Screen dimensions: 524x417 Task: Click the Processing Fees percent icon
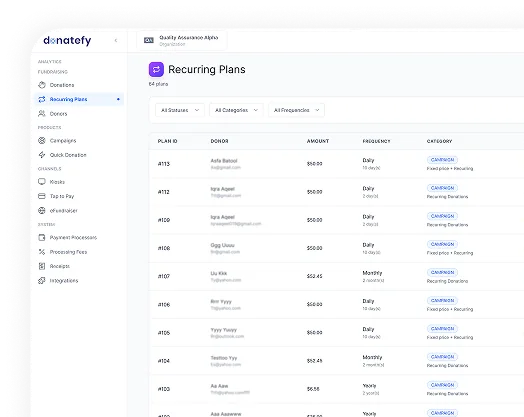click(42, 252)
